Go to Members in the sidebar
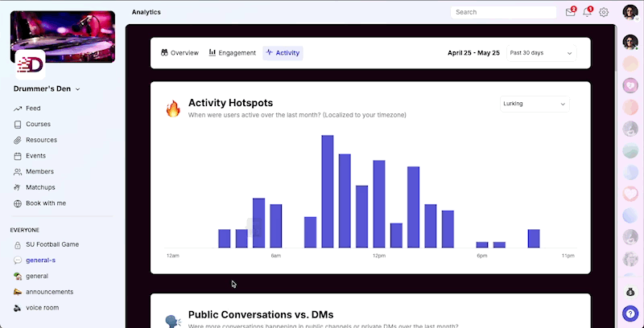 click(x=39, y=172)
